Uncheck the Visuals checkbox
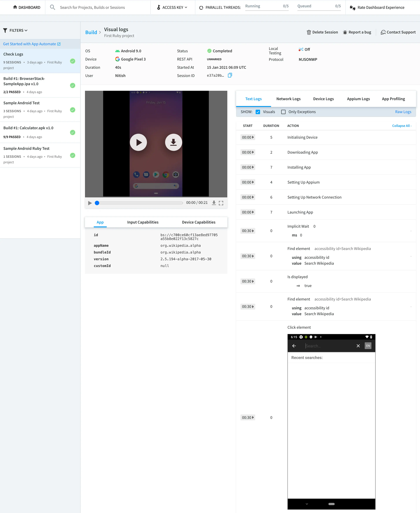 [258, 112]
